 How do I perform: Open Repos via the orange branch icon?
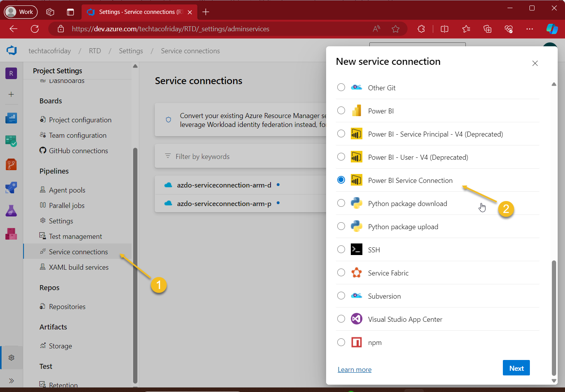tap(11, 164)
